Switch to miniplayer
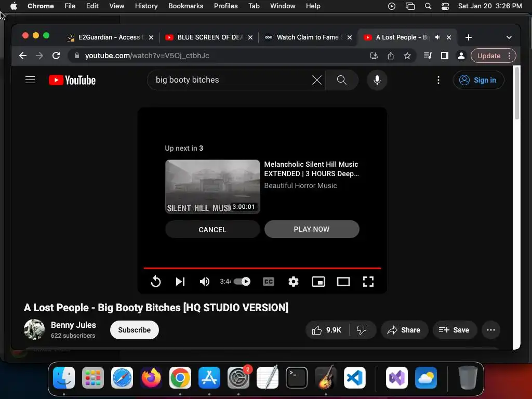The image size is (532, 399). pos(318,282)
